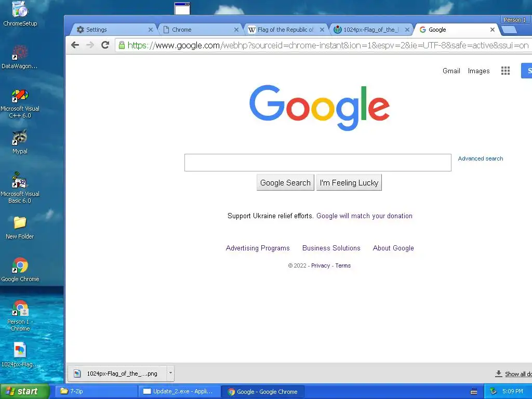532x399 pixels.
Task: Open the Google apps grid icon
Action: point(505,71)
